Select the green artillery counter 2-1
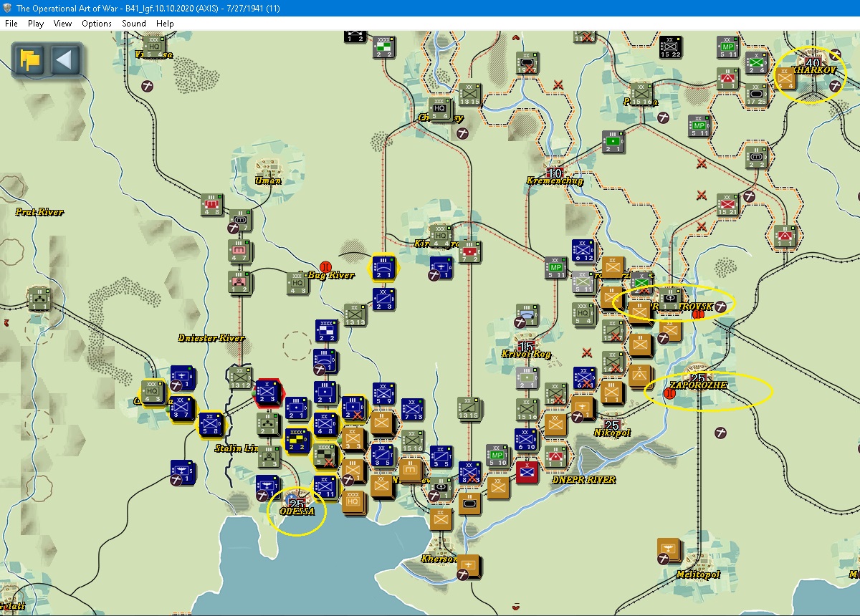Viewport: 860px width, 616px height. click(613, 142)
